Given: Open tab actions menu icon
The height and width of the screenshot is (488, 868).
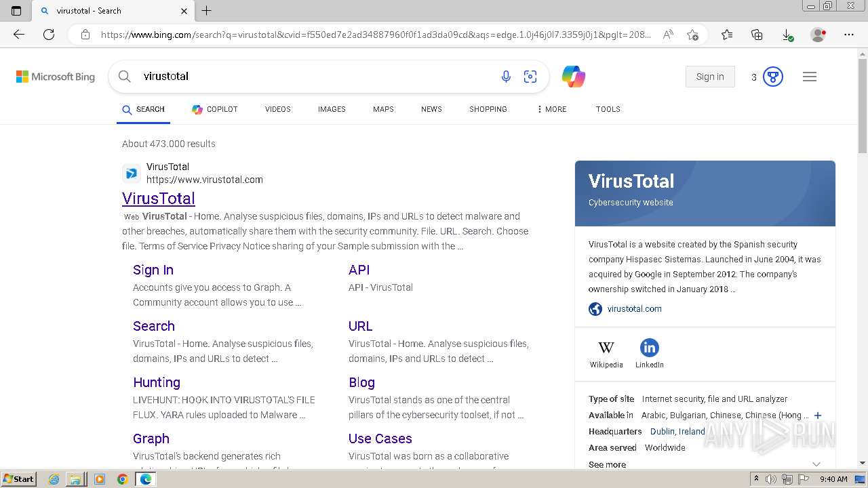Looking at the screenshot, I should [x=16, y=10].
